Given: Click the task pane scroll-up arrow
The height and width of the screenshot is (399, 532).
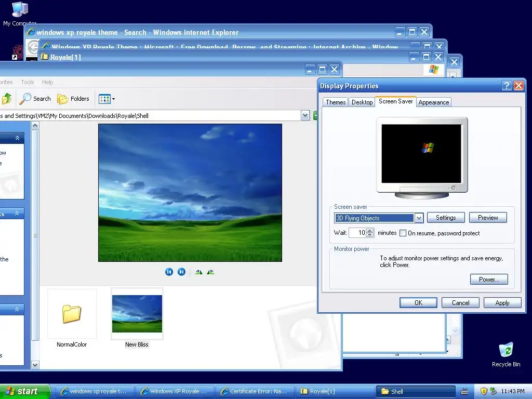Looking at the screenshot, I should (35, 126).
